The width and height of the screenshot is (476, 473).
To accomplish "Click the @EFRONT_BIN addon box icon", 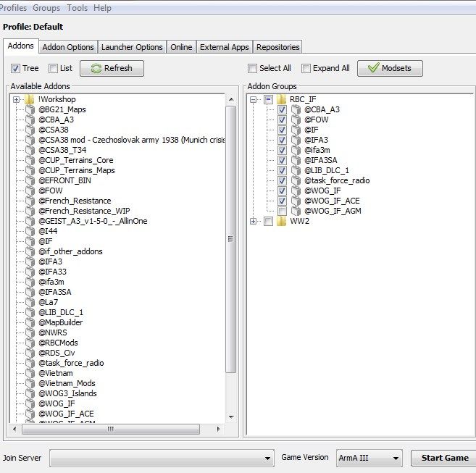I will tap(30, 180).
